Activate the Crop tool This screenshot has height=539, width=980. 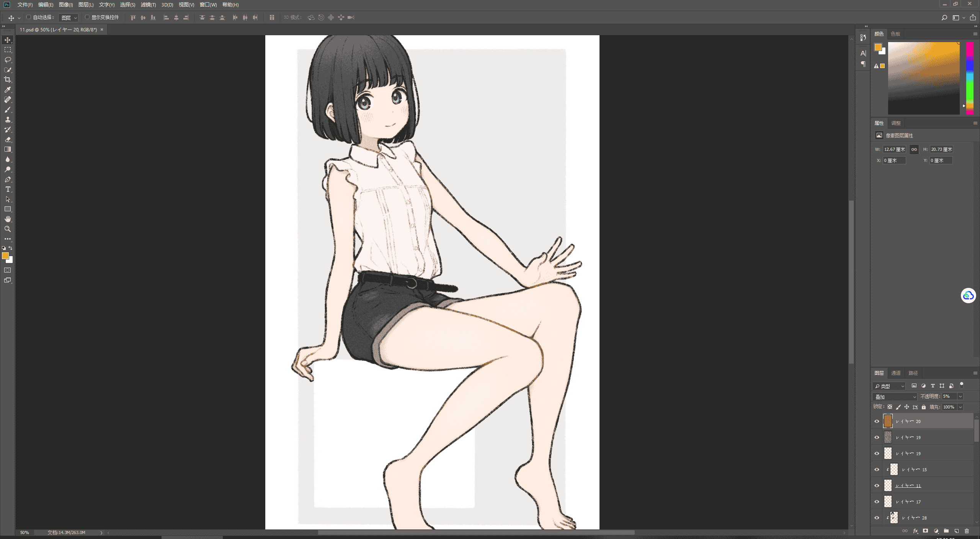(x=8, y=80)
